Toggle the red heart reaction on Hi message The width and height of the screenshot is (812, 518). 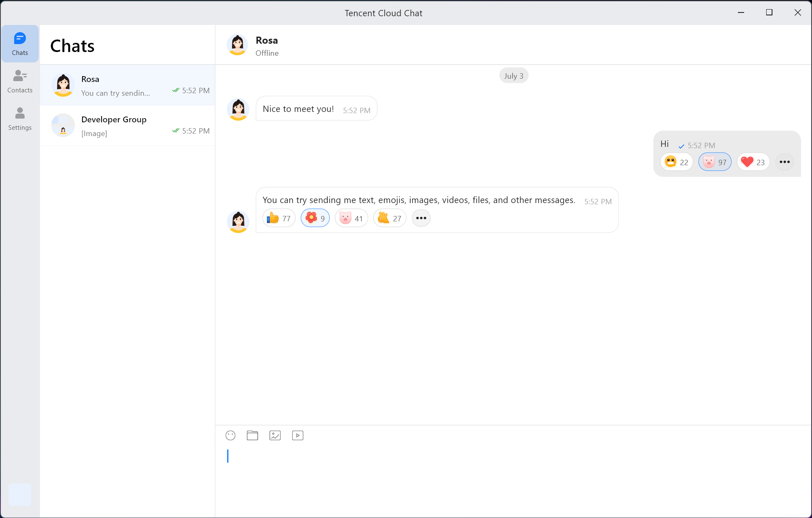click(753, 162)
